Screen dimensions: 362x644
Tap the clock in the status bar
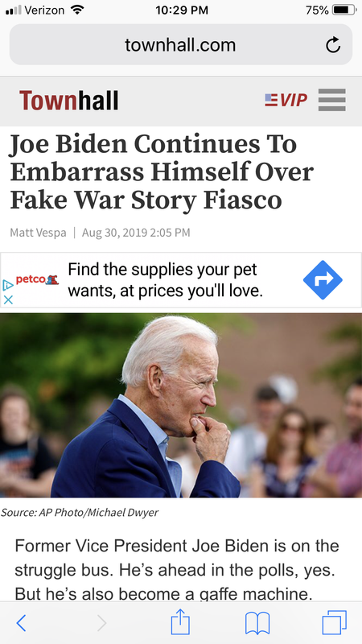182,10
